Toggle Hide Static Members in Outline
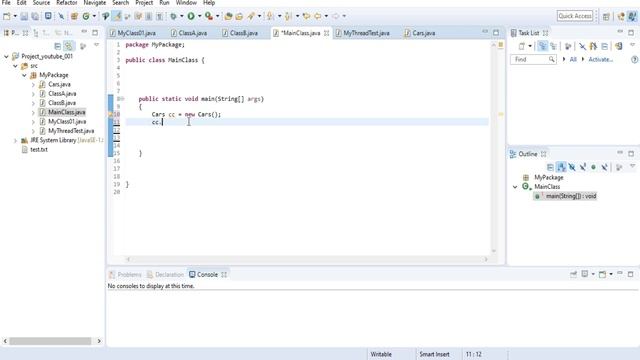This screenshot has width=640, height=360. (x=583, y=167)
